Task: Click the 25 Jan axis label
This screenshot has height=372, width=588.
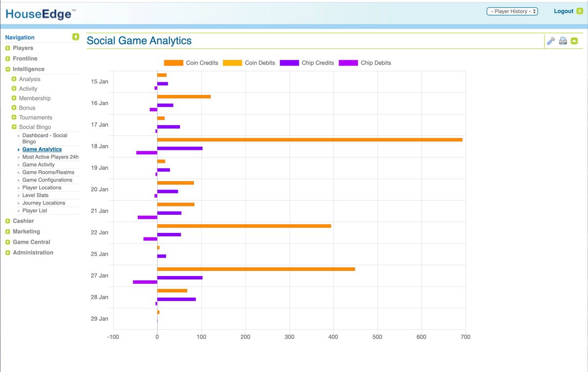Action: tap(99, 254)
